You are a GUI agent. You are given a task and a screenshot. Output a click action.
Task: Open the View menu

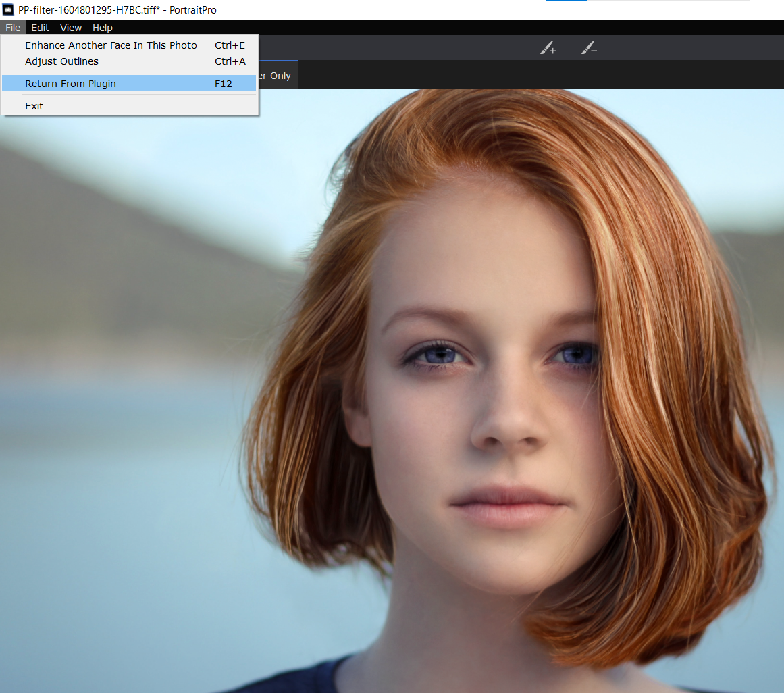(x=70, y=28)
